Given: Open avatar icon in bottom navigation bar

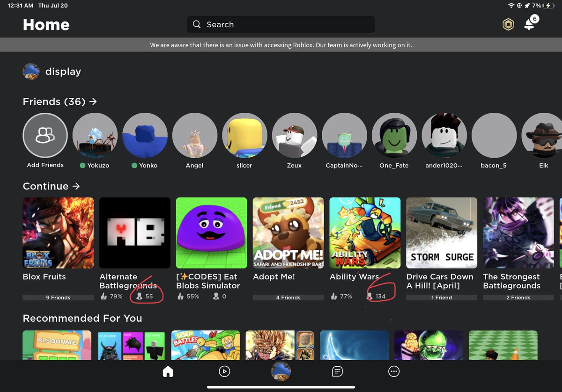Looking at the screenshot, I should (281, 371).
